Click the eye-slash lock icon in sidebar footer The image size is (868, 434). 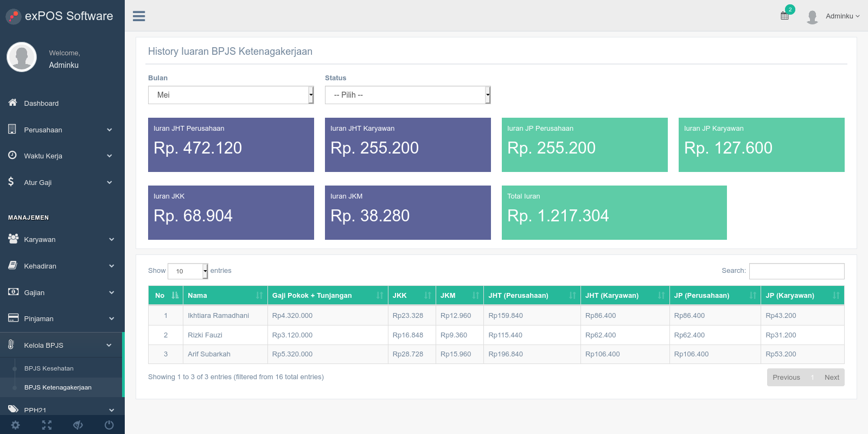point(78,425)
